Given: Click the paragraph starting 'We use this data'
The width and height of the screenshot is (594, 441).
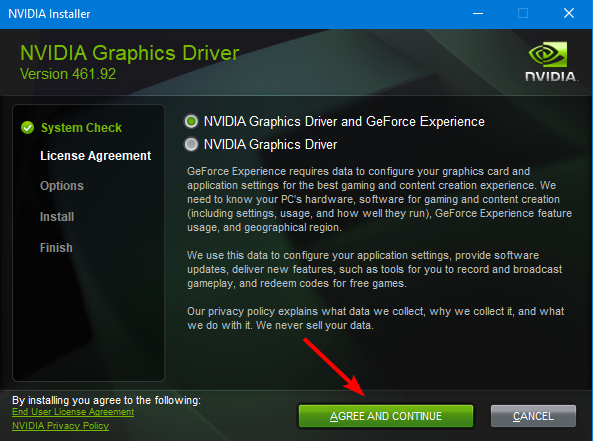Looking at the screenshot, I should point(375,269).
